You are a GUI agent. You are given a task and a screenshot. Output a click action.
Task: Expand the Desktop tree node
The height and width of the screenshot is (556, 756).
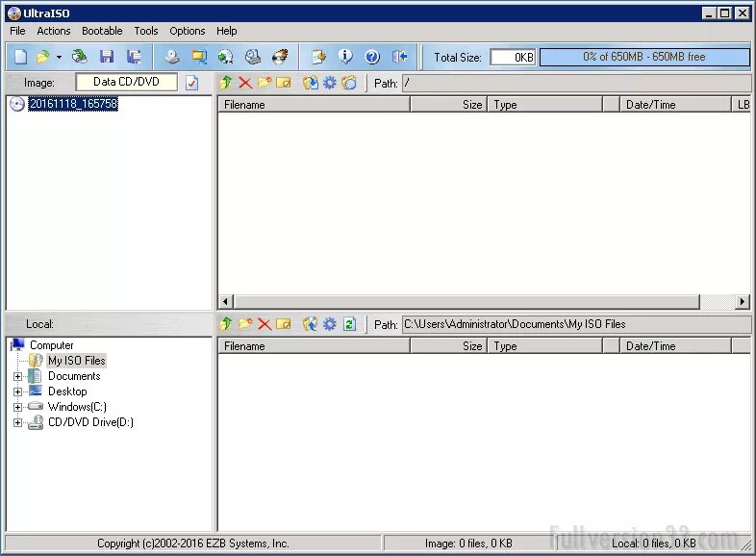tap(18, 392)
